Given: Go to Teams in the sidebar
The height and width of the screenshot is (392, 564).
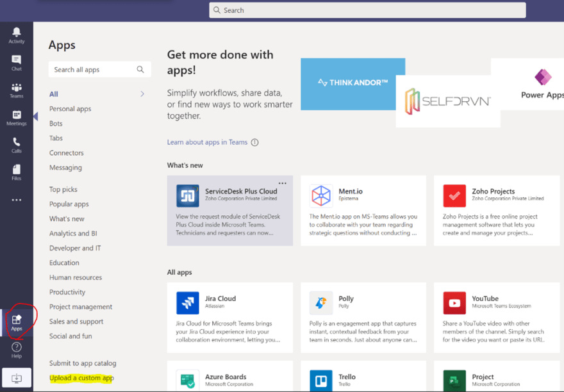Looking at the screenshot, I should coord(17,90).
